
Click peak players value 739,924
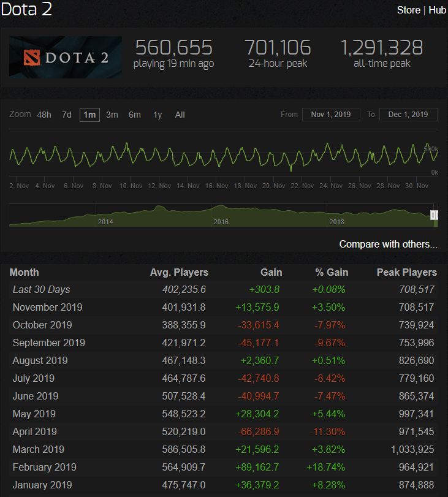point(416,325)
